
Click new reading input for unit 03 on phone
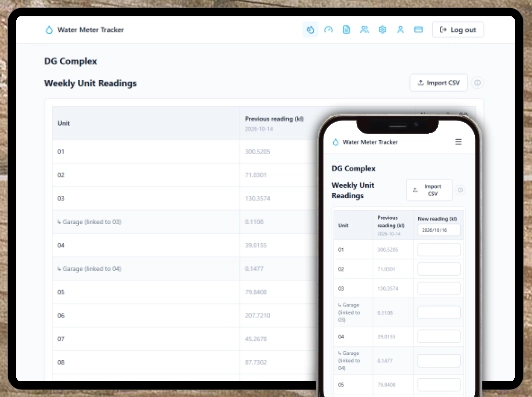439,288
